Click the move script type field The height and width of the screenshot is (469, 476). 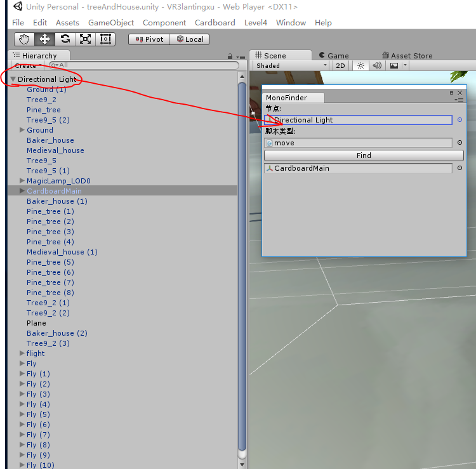point(358,143)
